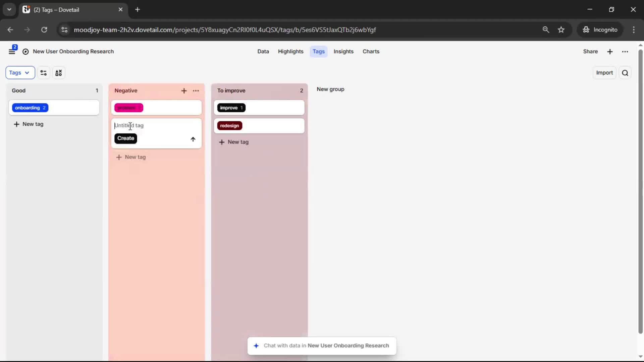
Task: Bookmark this page with star icon
Action: pyautogui.click(x=561, y=30)
